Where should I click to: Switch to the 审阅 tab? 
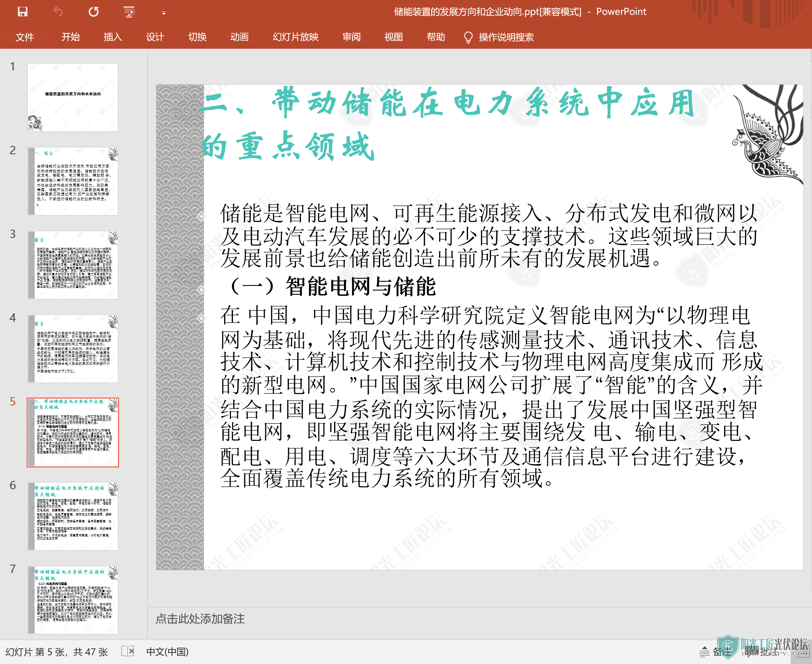pyautogui.click(x=351, y=37)
